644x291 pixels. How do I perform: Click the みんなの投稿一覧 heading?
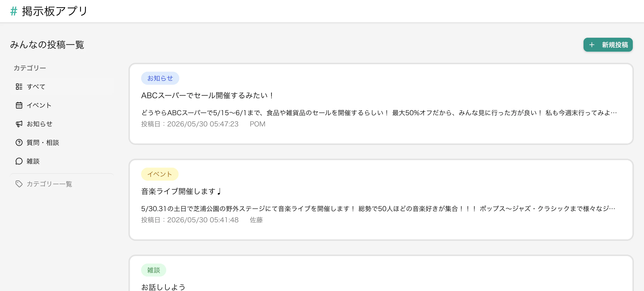coord(47,45)
